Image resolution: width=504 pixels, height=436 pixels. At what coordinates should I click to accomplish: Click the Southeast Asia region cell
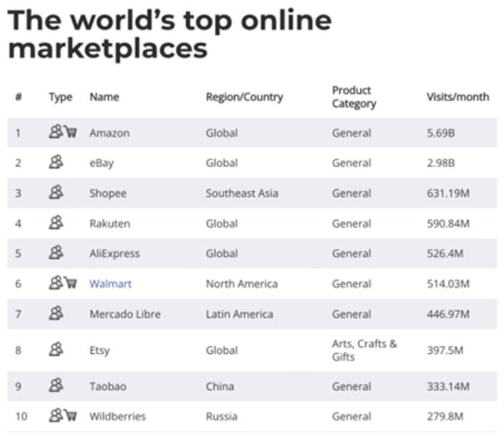tap(242, 193)
